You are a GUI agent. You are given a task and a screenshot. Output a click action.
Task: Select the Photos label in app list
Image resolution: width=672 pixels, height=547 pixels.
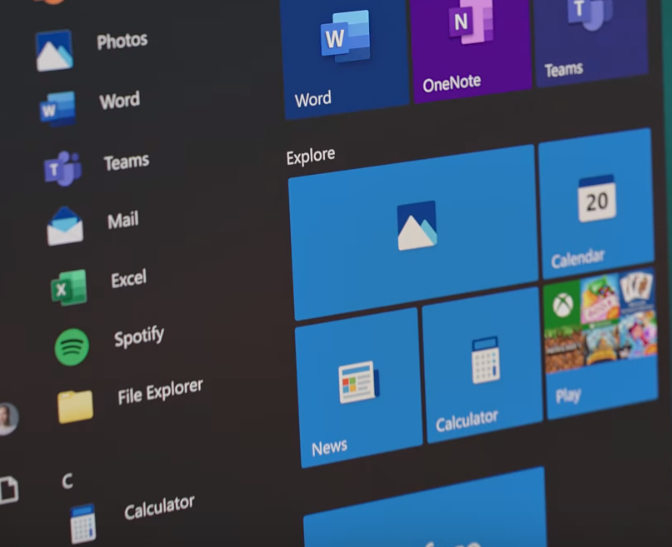122,41
